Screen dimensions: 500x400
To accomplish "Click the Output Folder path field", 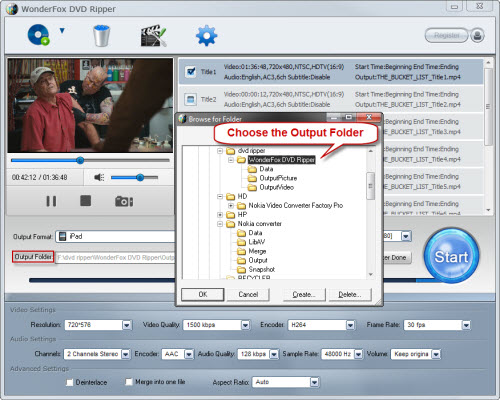I will [116, 257].
